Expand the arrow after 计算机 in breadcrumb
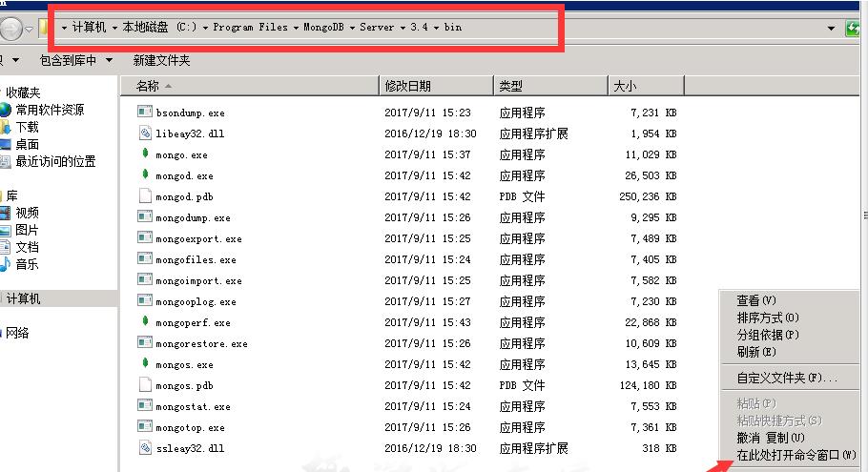 coord(114,28)
